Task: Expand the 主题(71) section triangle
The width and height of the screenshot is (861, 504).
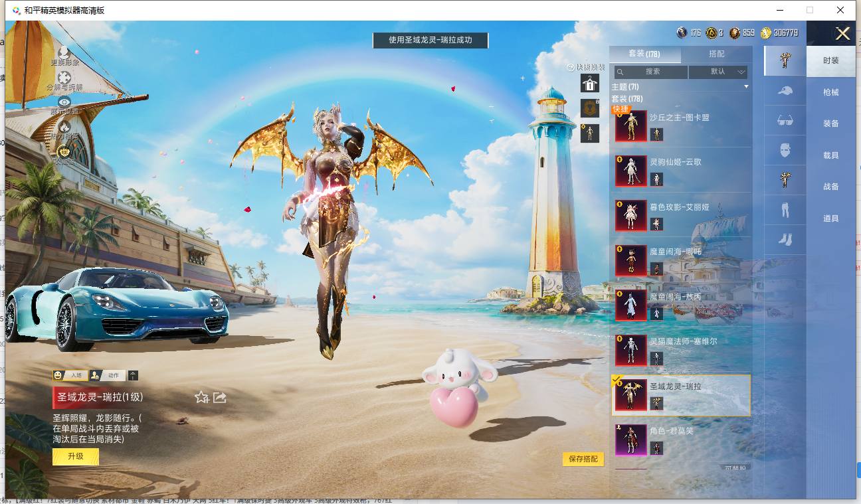Action: [746, 87]
